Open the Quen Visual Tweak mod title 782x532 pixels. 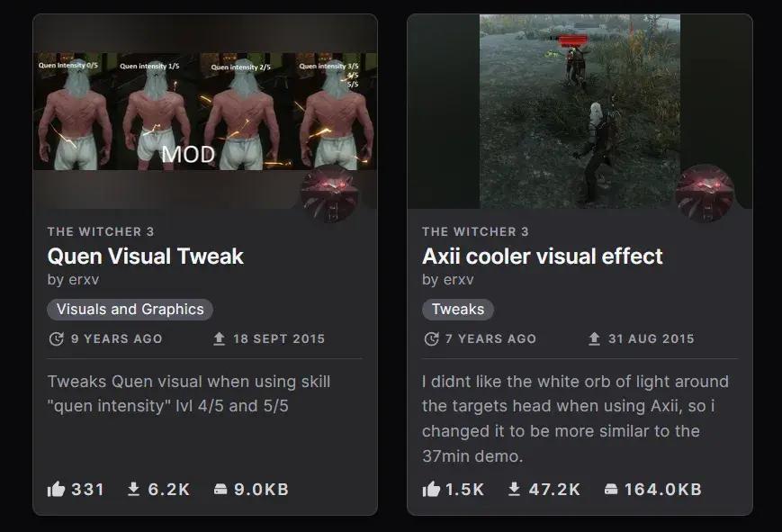(x=145, y=257)
